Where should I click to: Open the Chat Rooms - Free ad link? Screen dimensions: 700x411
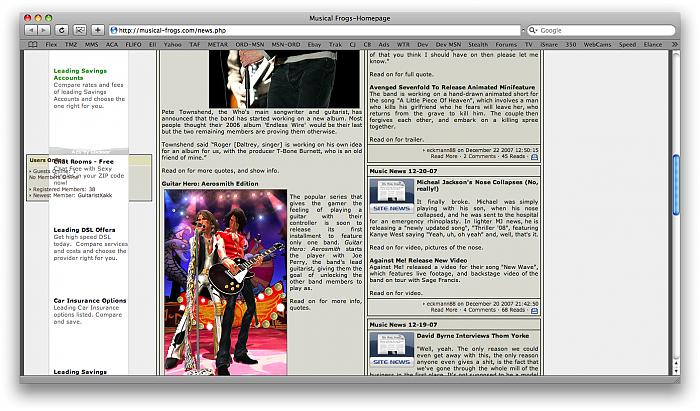tap(84, 162)
